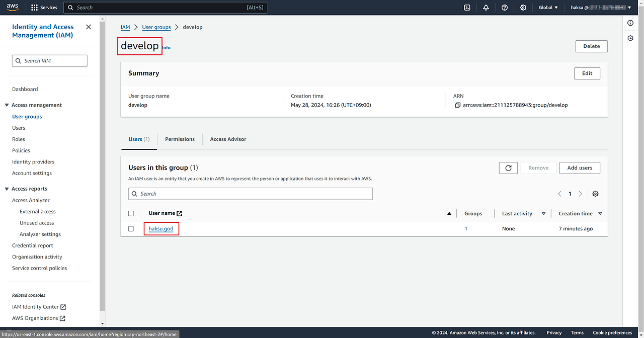The width and height of the screenshot is (644, 338).
Task: Open AWS CloudShell icon in top bar
Action: [467, 8]
